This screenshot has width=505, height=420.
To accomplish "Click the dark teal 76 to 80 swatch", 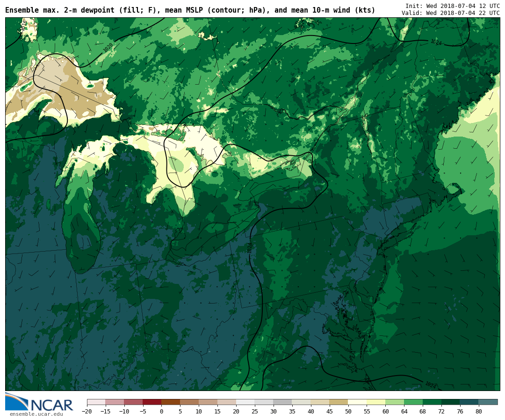I will [x=469, y=402].
